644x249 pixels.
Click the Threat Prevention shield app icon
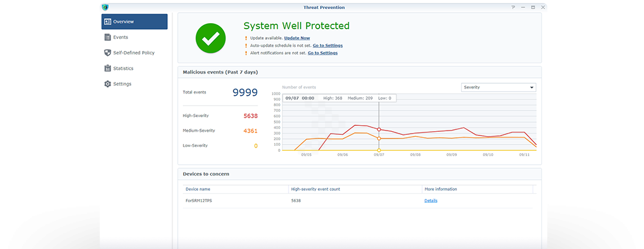pyautogui.click(x=105, y=7)
